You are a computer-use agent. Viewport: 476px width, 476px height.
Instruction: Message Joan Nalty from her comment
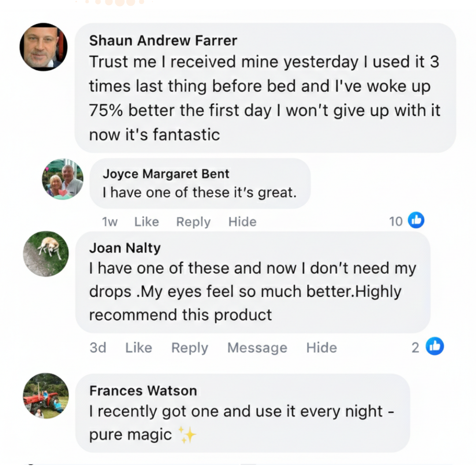257,348
